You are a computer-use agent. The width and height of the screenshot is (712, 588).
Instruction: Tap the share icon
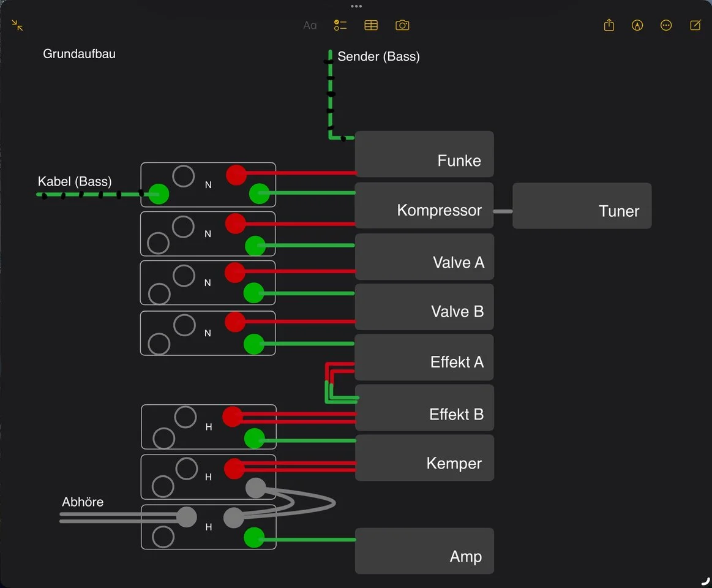coord(609,25)
